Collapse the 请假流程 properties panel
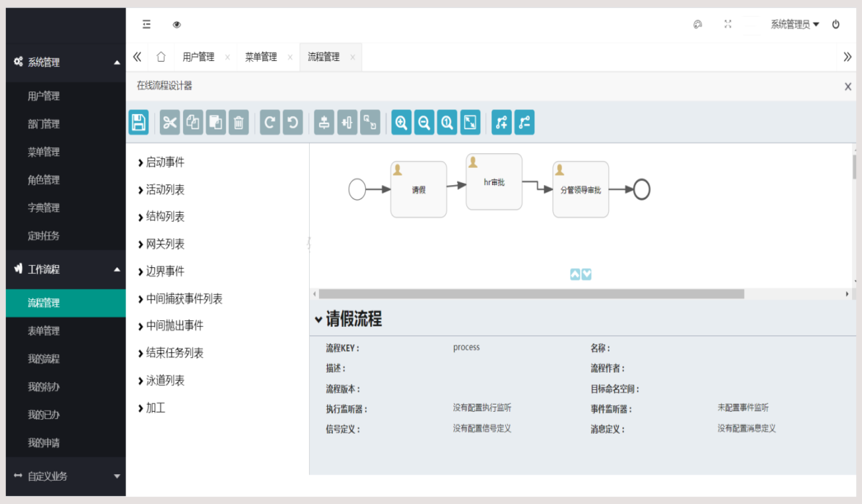Image resolution: width=862 pixels, height=504 pixels. pyautogui.click(x=319, y=320)
